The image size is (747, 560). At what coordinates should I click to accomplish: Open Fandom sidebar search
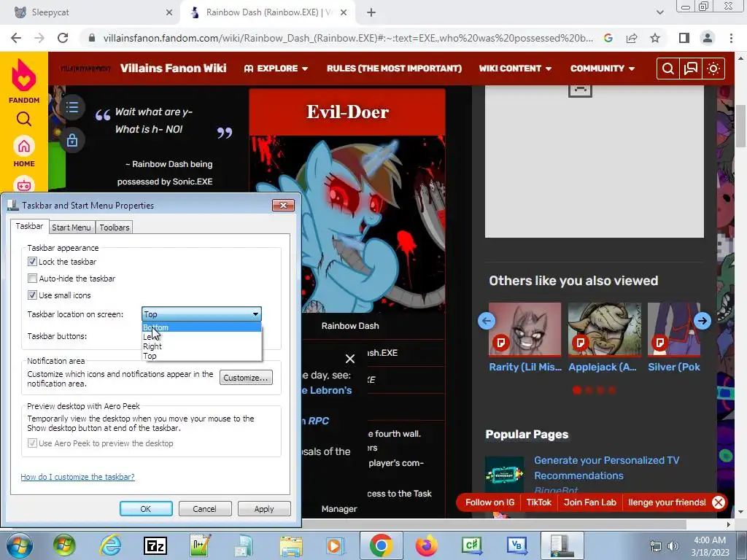click(x=24, y=119)
